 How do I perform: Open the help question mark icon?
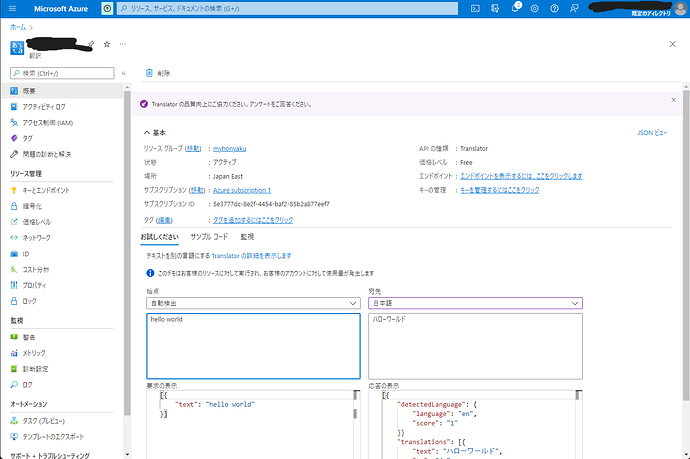(x=554, y=8)
